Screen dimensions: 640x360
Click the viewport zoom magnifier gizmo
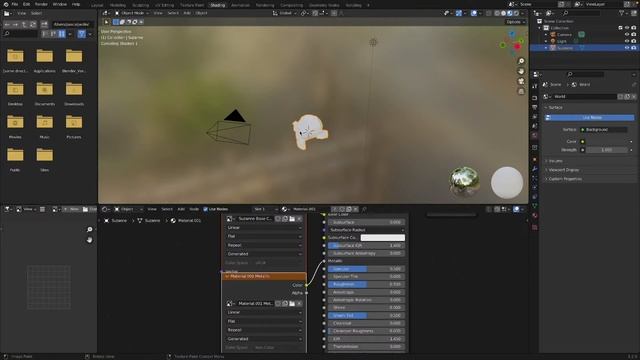[521, 61]
